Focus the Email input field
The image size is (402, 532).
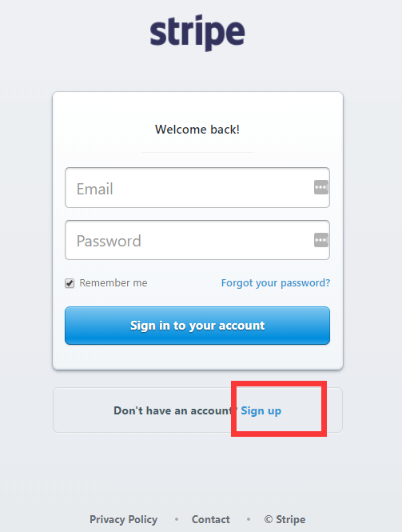click(197, 188)
